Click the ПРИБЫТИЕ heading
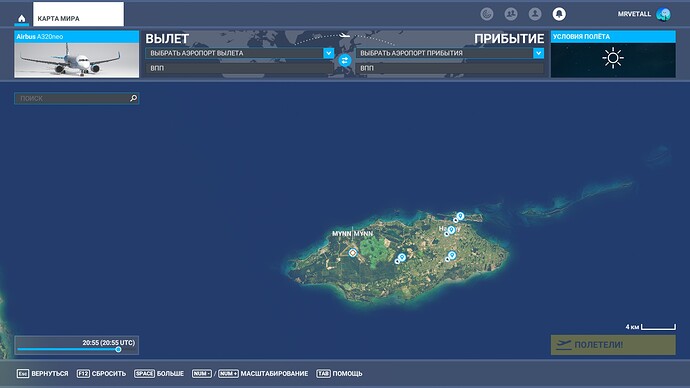 tap(509, 39)
